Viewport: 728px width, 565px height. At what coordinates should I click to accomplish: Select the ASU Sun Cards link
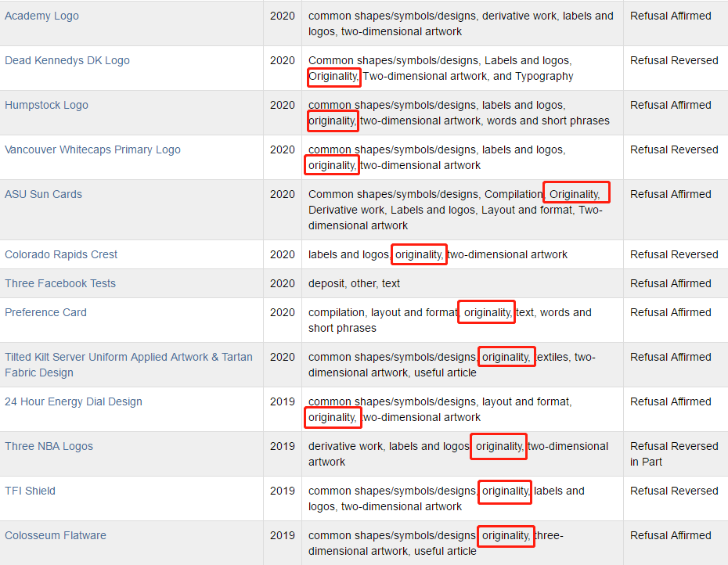tap(43, 194)
